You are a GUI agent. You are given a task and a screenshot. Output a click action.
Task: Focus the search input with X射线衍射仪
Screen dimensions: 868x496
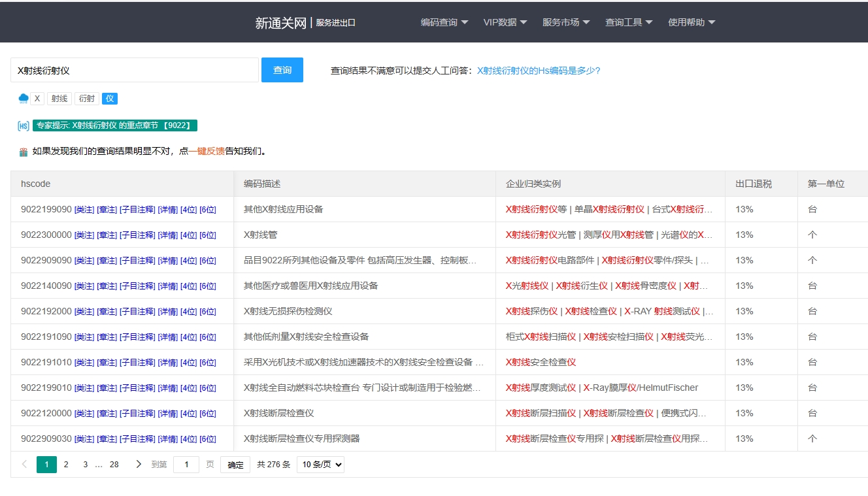(135, 70)
